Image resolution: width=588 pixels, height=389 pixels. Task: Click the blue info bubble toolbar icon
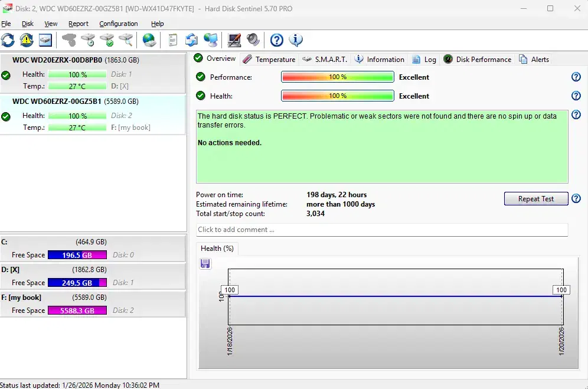click(296, 40)
